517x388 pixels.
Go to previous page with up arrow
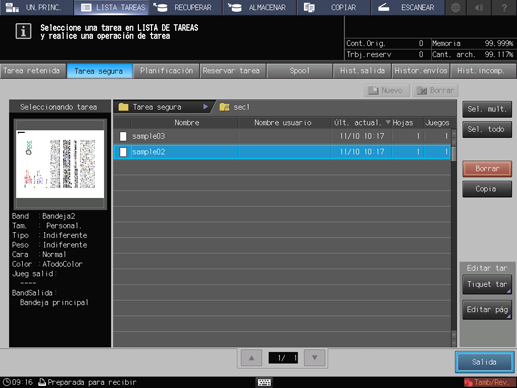tap(252, 358)
